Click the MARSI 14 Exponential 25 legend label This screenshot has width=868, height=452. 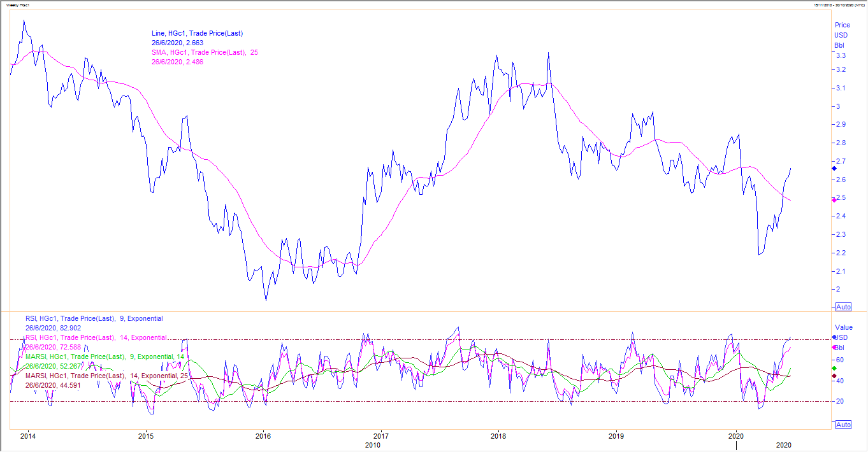pyautogui.click(x=107, y=376)
